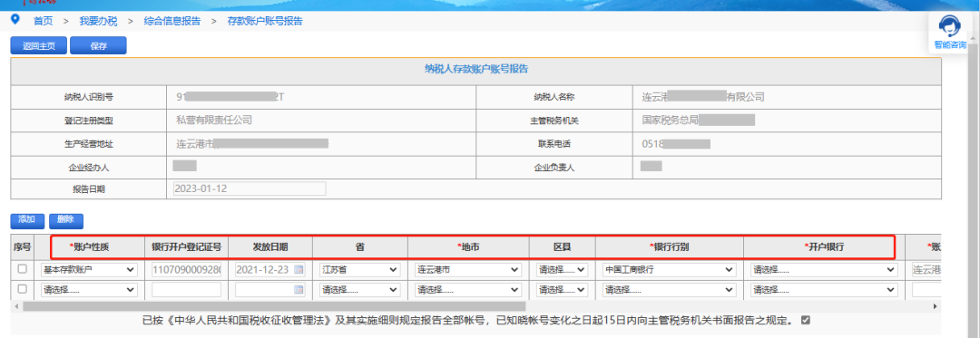Open 我要办税 breadcrumb link
Screen dimensions: 980x338
point(98,21)
